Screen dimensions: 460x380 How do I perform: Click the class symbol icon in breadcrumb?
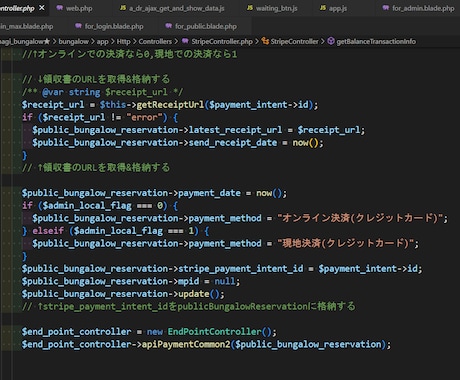tap(265, 41)
